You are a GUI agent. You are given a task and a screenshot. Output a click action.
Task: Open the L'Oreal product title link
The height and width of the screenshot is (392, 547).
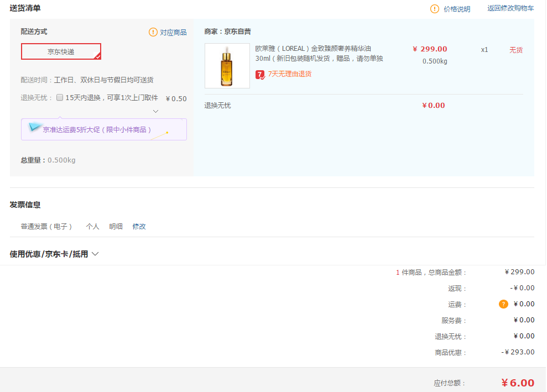click(319, 54)
